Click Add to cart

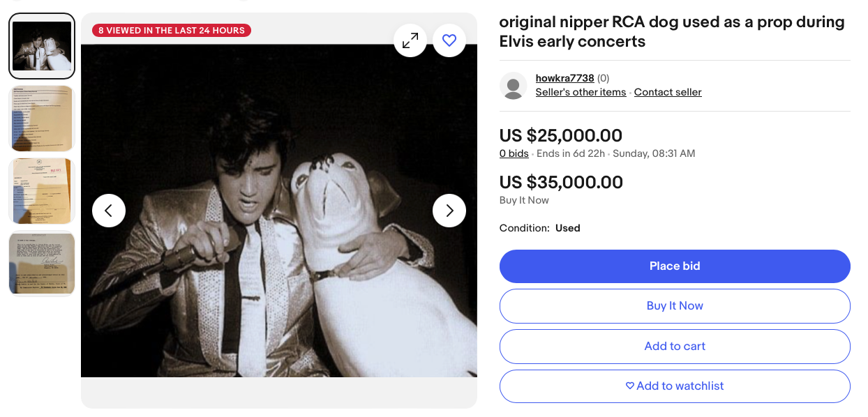tap(675, 346)
